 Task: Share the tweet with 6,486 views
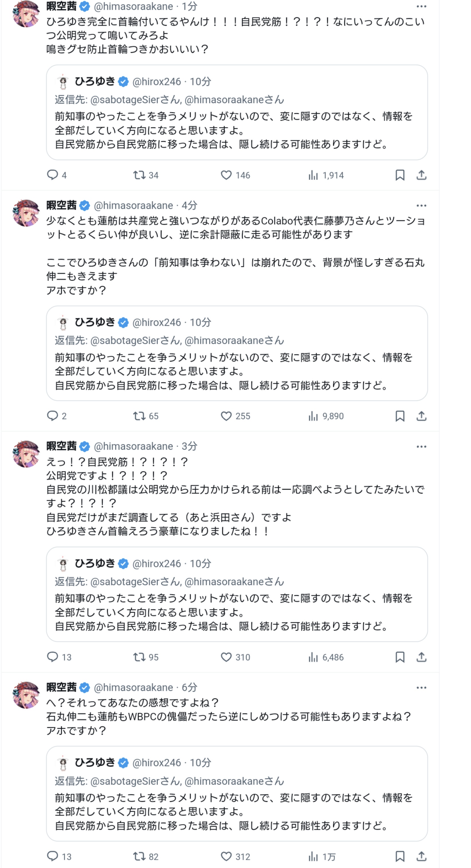[421, 657]
